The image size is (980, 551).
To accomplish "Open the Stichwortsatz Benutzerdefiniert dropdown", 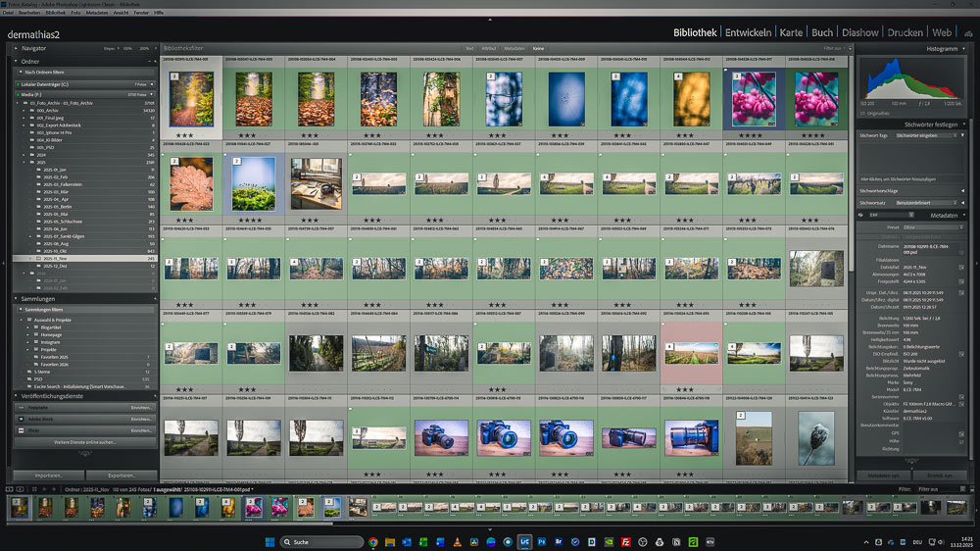I will (926, 203).
